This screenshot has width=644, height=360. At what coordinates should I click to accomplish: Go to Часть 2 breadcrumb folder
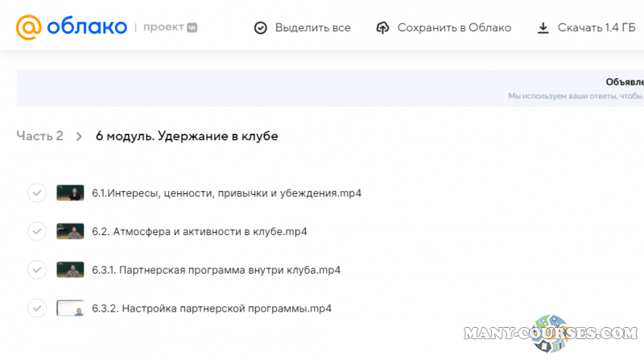(39, 136)
